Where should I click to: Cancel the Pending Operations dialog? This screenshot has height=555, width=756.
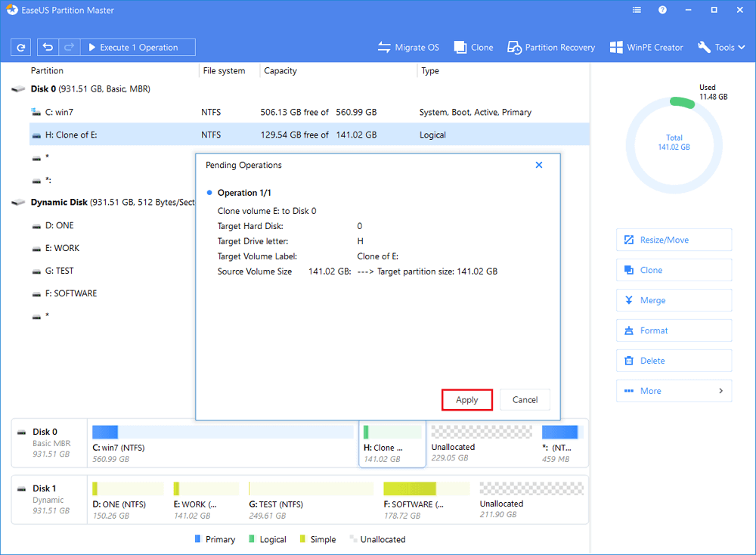(525, 400)
